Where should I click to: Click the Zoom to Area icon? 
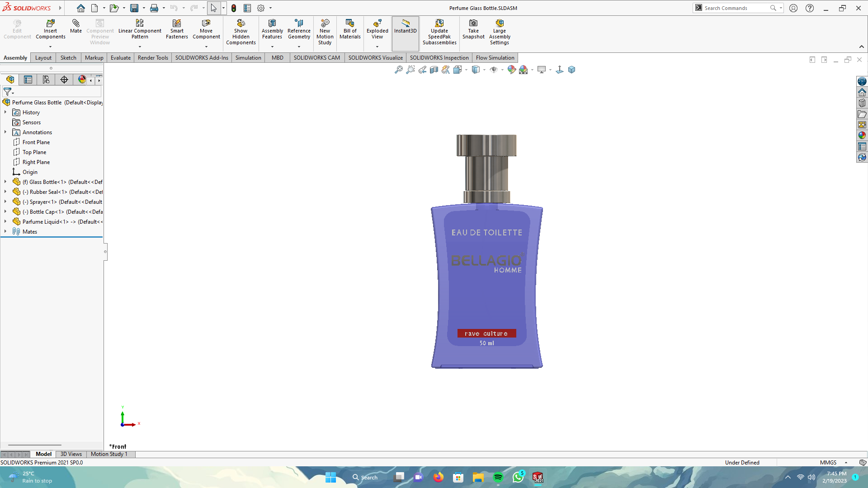click(410, 70)
